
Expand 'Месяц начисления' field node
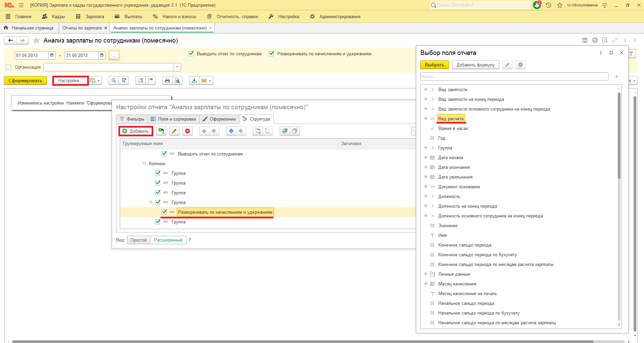coord(426,284)
